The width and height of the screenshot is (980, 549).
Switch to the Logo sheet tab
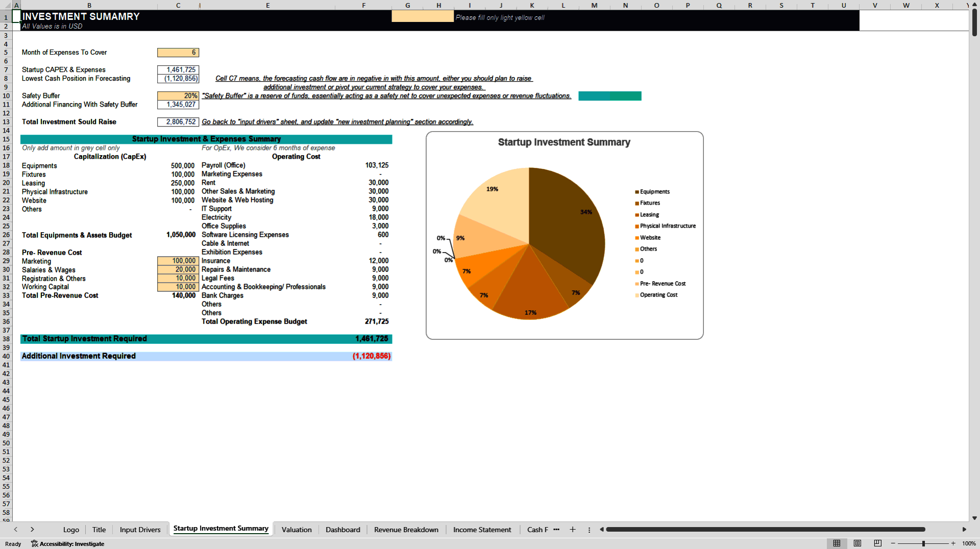click(x=71, y=530)
